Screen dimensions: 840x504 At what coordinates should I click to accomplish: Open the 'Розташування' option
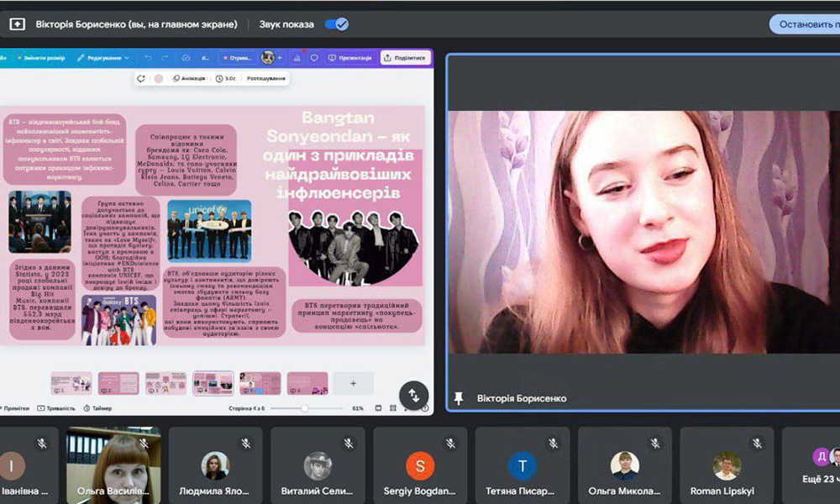[x=265, y=78]
